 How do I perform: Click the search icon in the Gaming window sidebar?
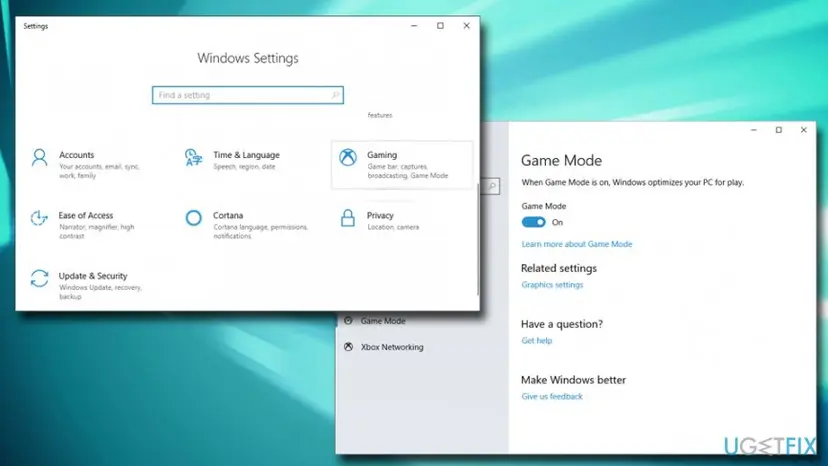click(x=492, y=186)
